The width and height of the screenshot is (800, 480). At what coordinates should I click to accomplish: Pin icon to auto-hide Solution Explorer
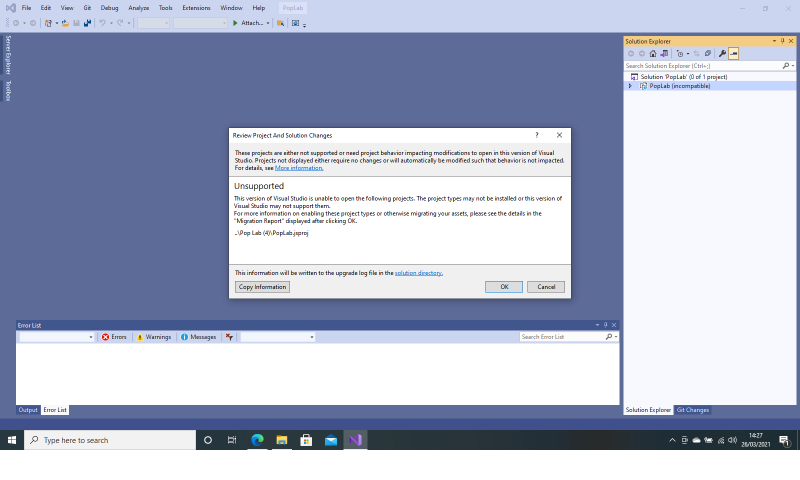coord(783,41)
